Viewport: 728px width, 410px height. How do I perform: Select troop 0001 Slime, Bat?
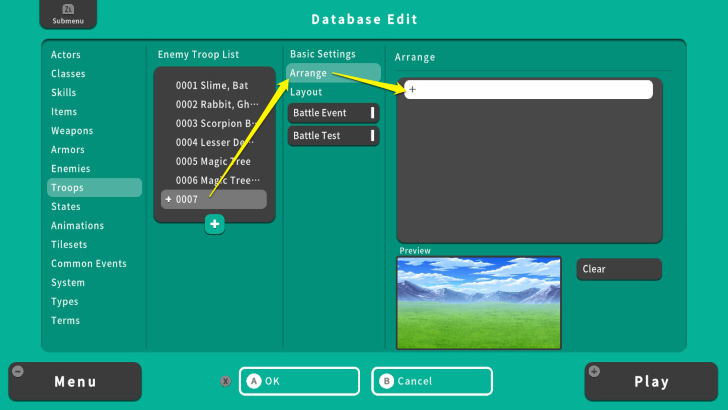click(214, 86)
